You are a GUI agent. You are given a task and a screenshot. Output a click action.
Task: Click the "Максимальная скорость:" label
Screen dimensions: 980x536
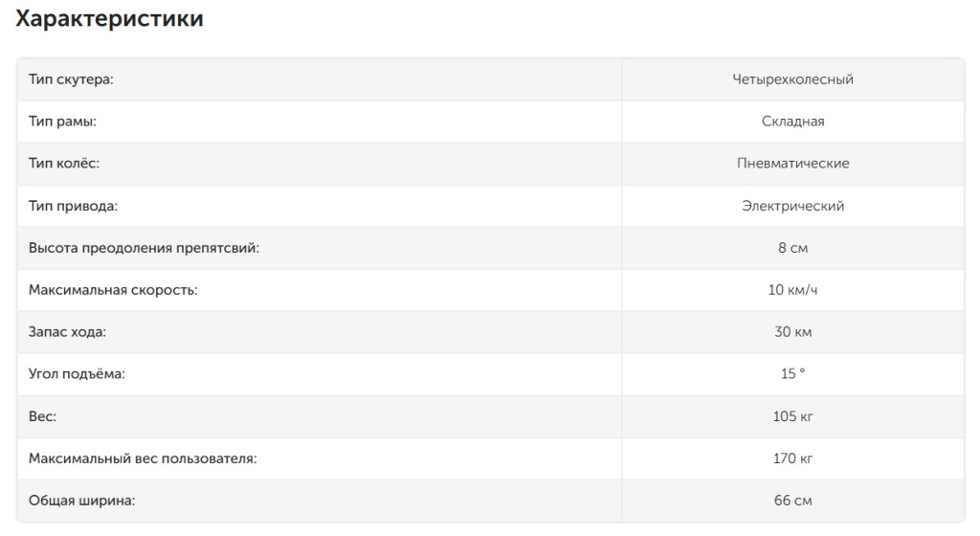113,290
